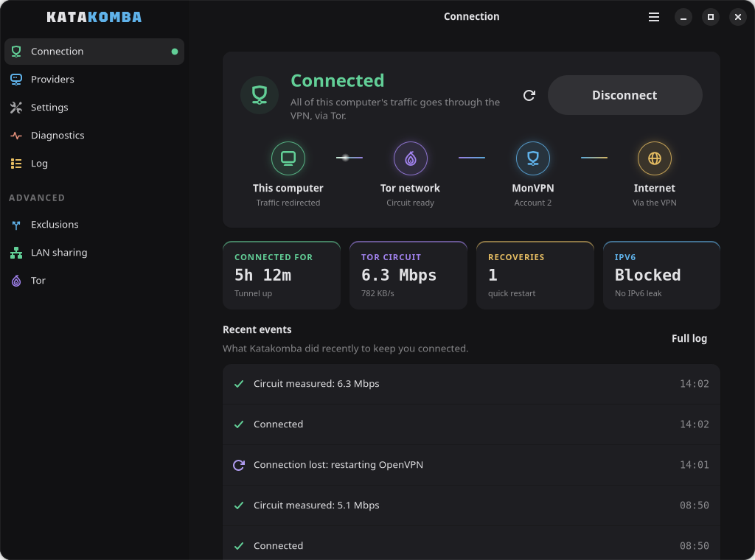
Task: Click the Connected event at 14:02
Action: (471, 424)
